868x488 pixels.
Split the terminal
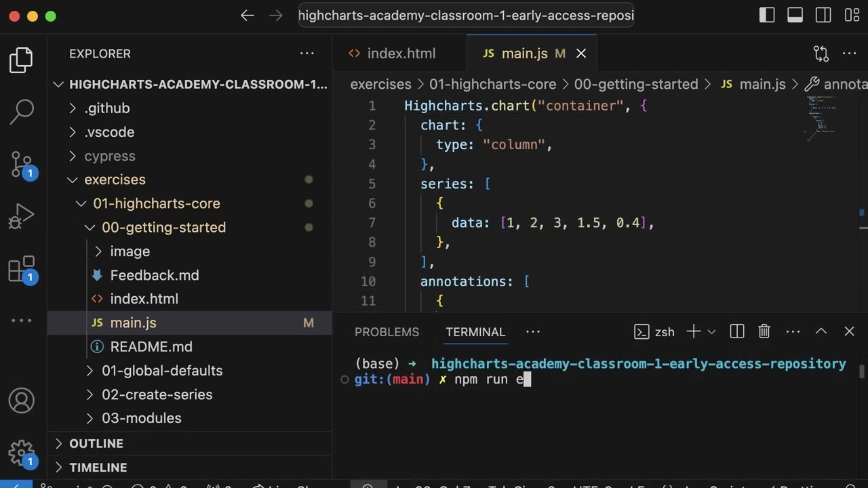point(737,332)
